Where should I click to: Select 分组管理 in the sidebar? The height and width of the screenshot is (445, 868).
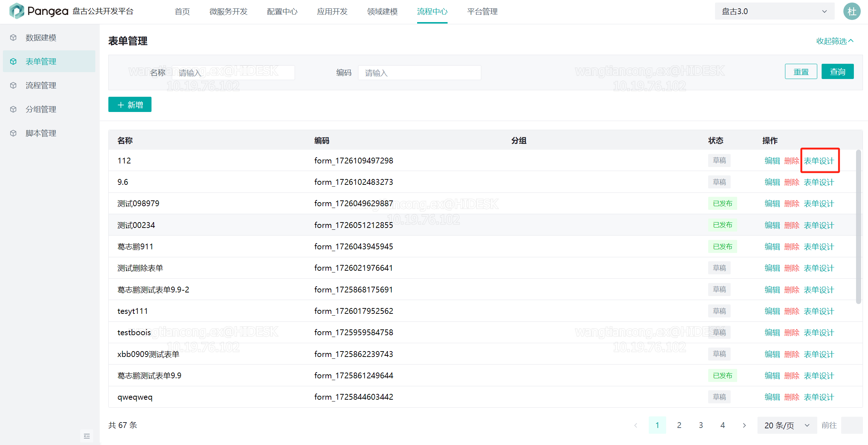point(49,109)
